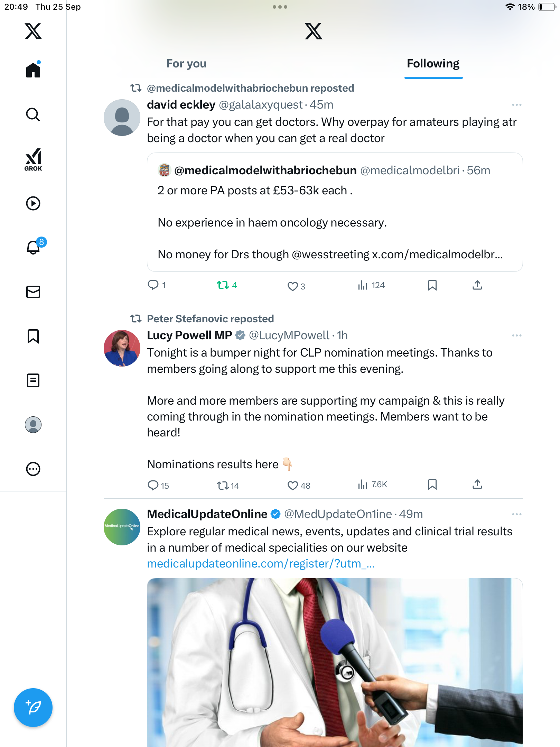Screen dimensions: 560x747
Task: Open the Search icon in sidebar
Action: (x=33, y=114)
